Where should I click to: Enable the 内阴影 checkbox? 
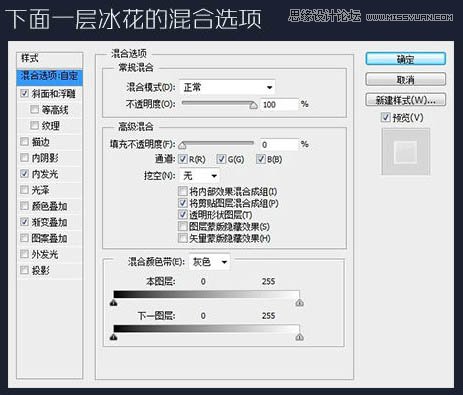(24, 158)
